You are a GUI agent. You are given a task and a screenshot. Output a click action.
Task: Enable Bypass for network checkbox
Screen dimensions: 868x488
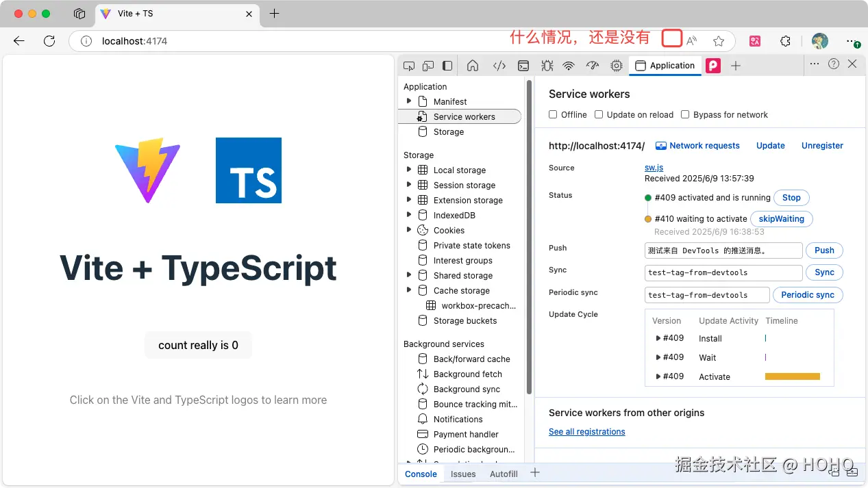click(x=685, y=114)
